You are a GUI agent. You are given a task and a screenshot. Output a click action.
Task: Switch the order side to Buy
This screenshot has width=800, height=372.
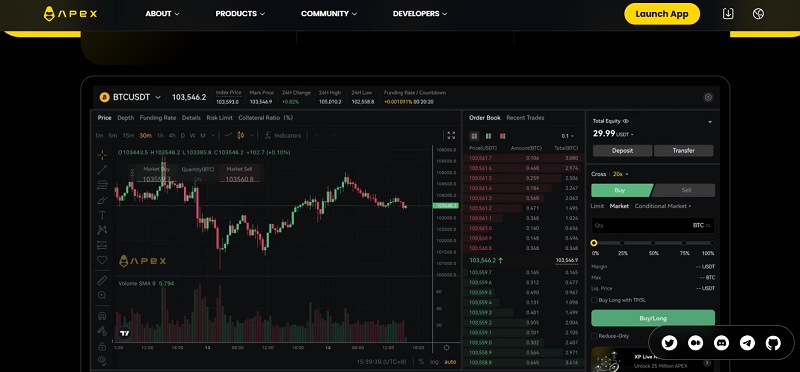(x=621, y=190)
